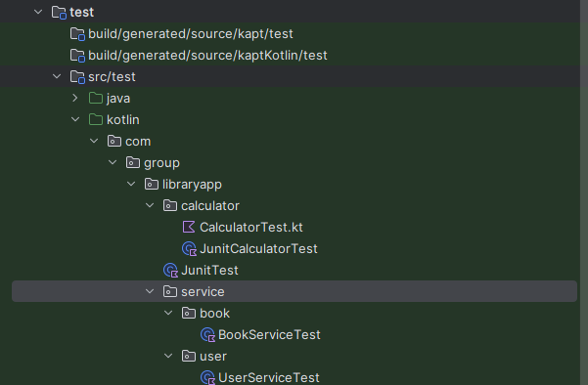This screenshot has width=588, height=385.
Task: Click the UserServiceTest class icon
Action: click(x=207, y=377)
